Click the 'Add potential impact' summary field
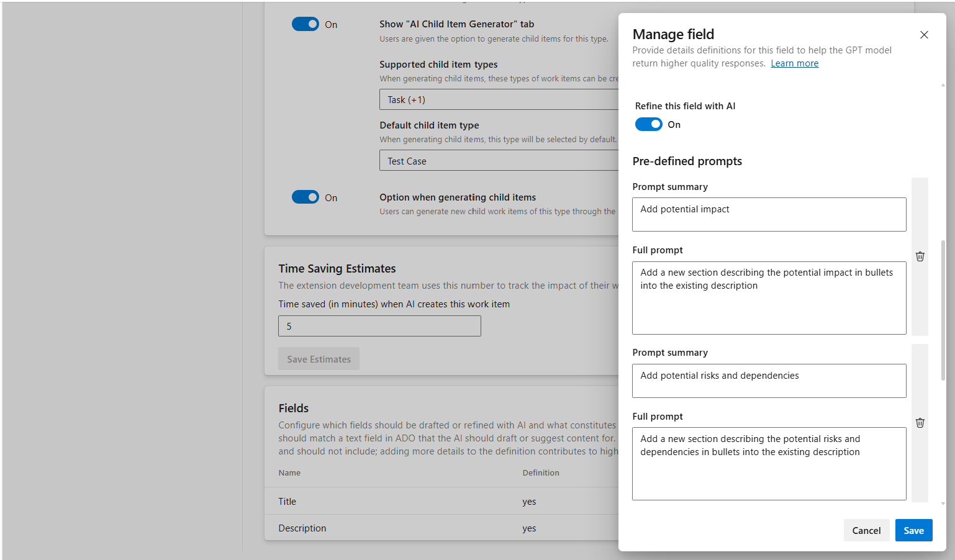This screenshot has width=955, height=560. (769, 214)
